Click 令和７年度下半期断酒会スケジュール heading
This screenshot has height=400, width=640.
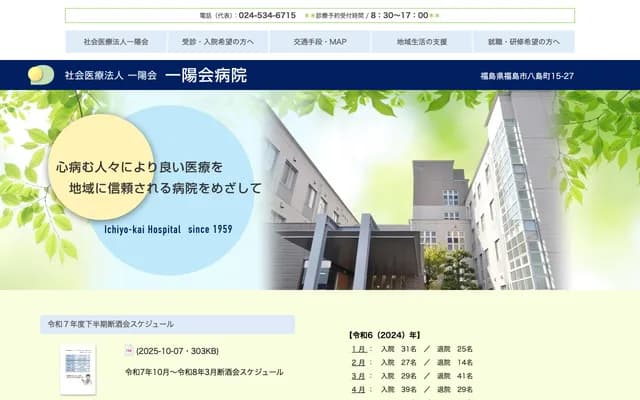click(x=112, y=324)
